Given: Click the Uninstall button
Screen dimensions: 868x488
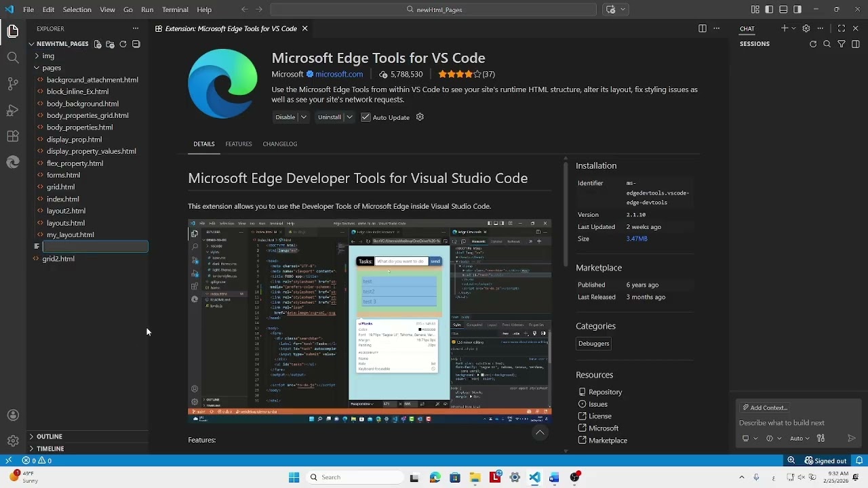Looking at the screenshot, I should pyautogui.click(x=330, y=117).
